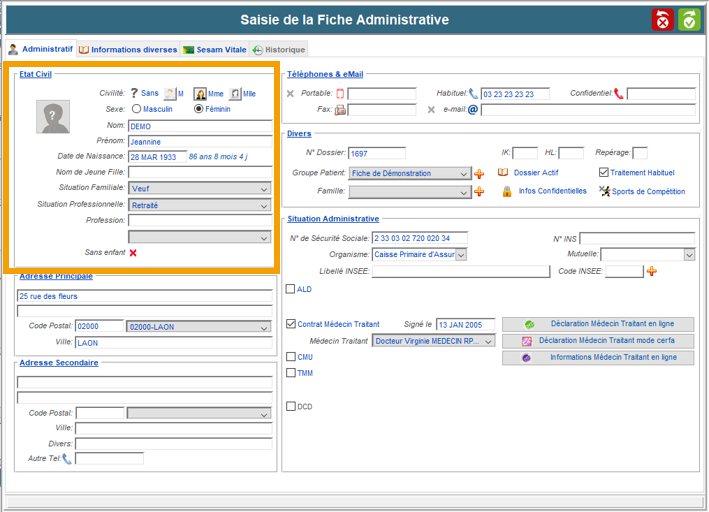Viewport: 709px width, 512px height.
Task: Open Infos Confidentielles padlock icon
Action: pyautogui.click(x=507, y=191)
